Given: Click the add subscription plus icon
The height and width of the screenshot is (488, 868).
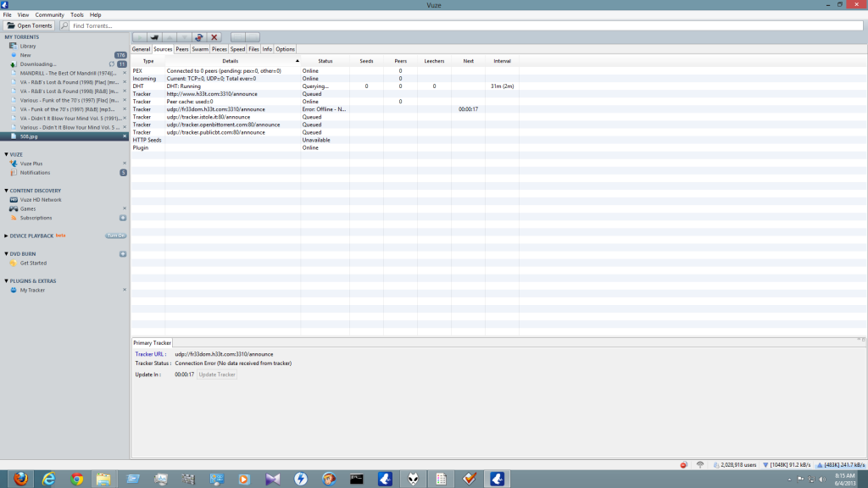Looking at the screenshot, I should [123, 218].
